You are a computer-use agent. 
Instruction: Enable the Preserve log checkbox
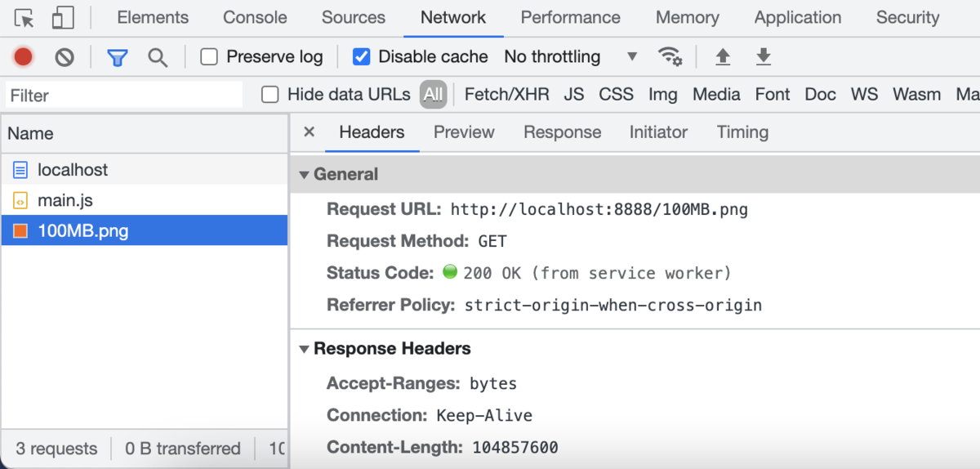pyautogui.click(x=210, y=56)
